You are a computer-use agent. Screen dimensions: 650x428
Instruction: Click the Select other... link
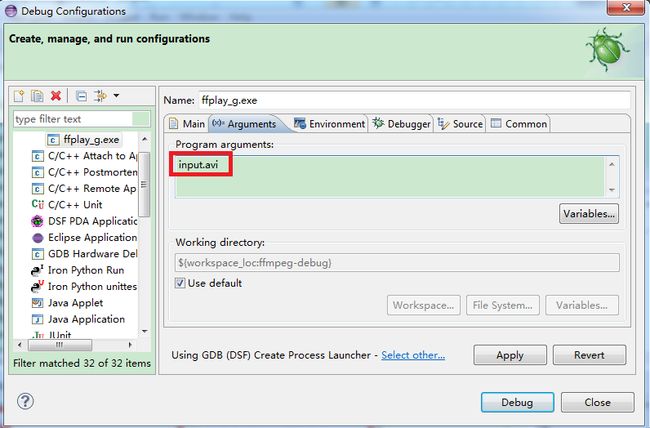(x=413, y=355)
